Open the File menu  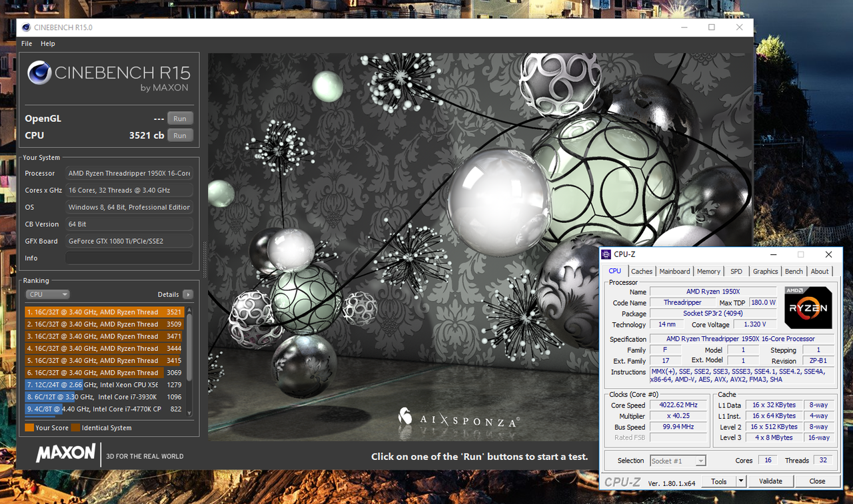pyautogui.click(x=27, y=44)
